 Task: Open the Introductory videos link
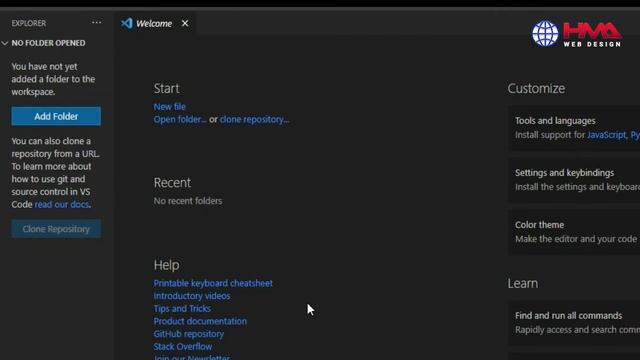pos(192,296)
